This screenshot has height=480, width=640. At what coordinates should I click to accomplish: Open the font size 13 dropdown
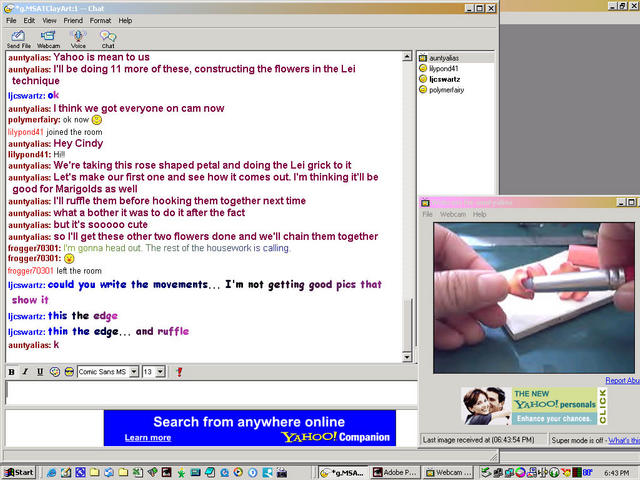pos(160,372)
